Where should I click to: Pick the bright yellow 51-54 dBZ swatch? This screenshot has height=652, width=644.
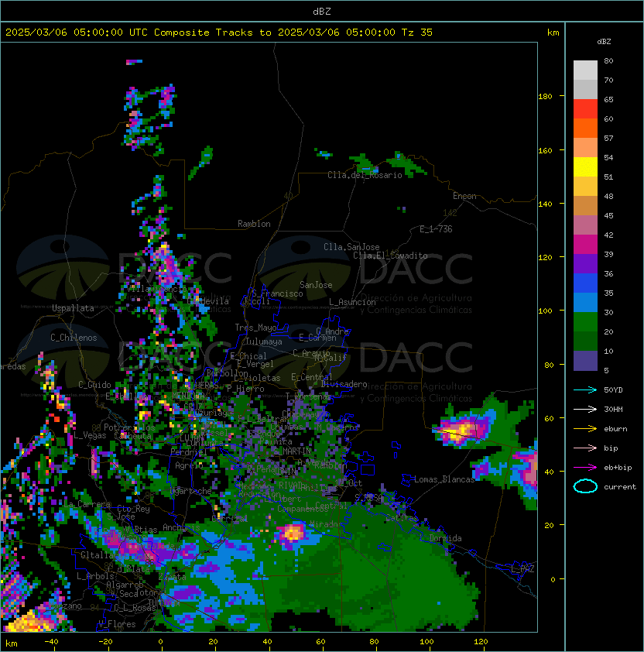[585, 166]
